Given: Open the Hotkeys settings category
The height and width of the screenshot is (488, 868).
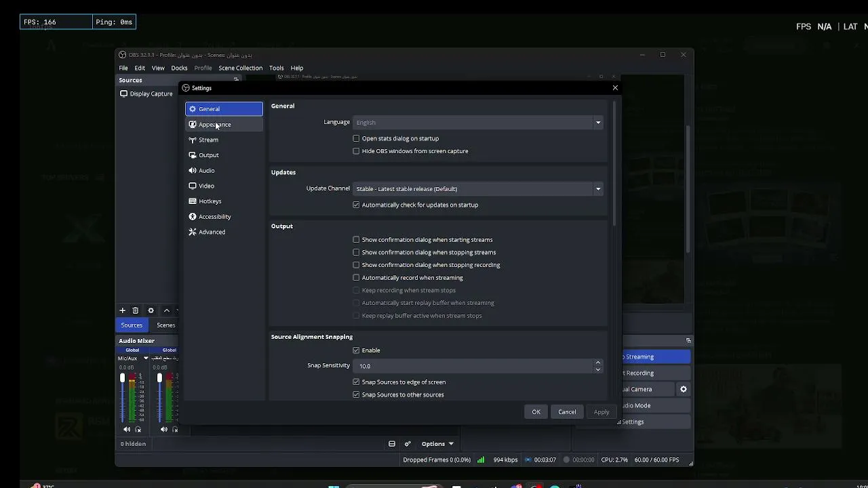Looking at the screenshot, I should (224, 201).
